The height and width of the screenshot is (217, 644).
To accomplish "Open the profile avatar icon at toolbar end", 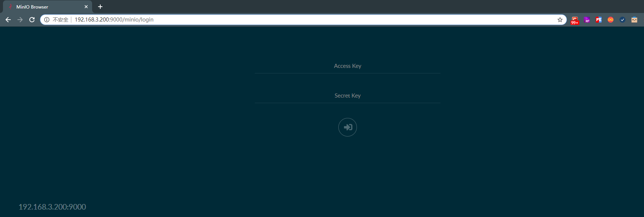I will point(634,20).
